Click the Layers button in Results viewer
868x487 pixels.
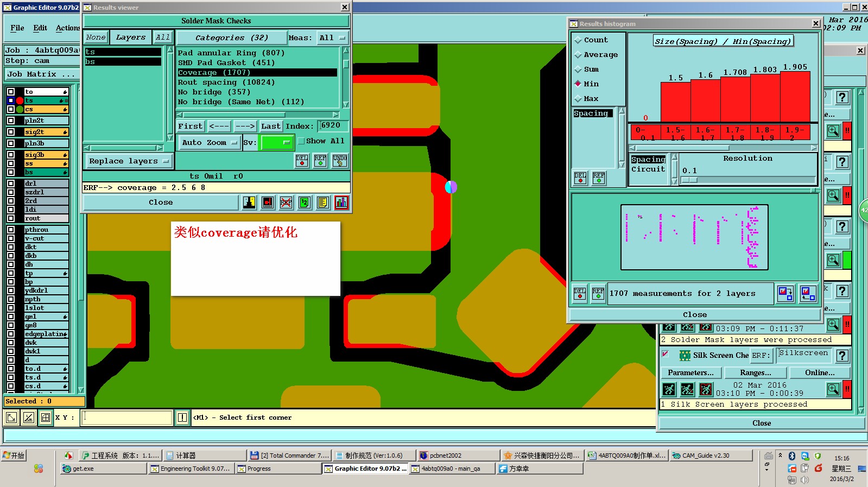[131, 37]
